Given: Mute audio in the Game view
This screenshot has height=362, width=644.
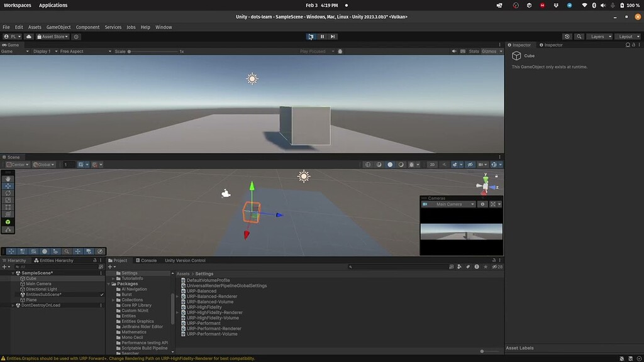Looking at the screenshot, I should [x=454, y=51].
